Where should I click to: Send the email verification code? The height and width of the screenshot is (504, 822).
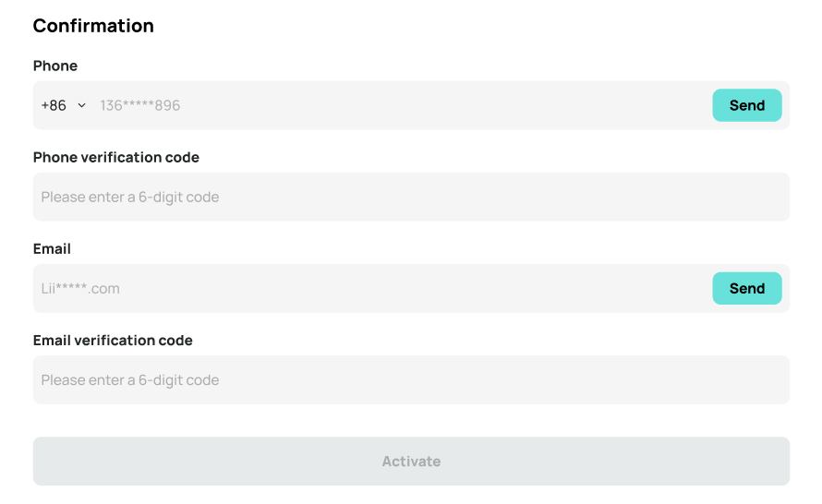click(746, 288)
